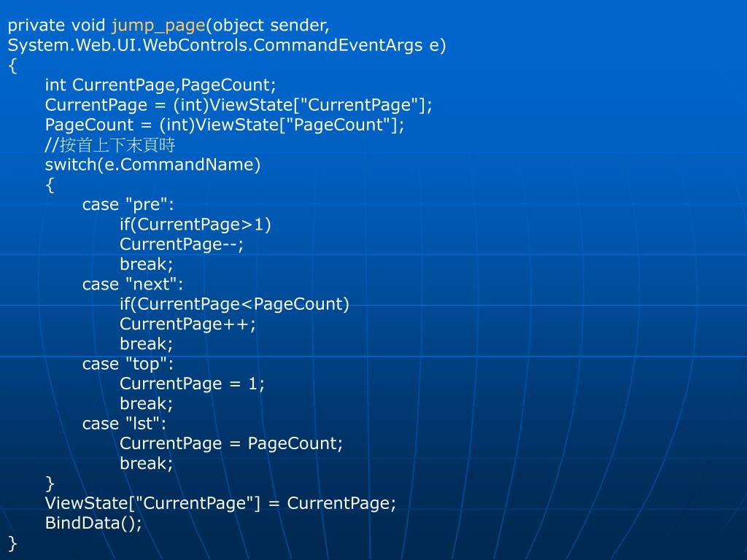Click the case "lst": label
Screen dimensions: 747x560
[124, 424]
